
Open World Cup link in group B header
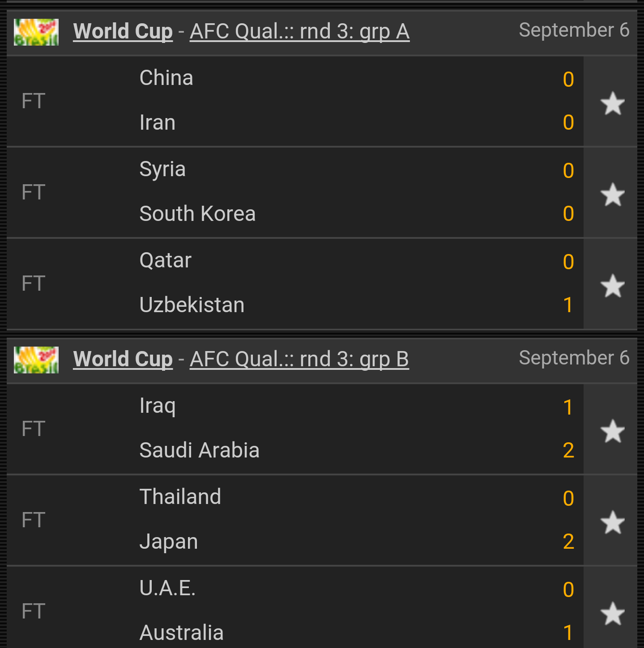pyautogui.click(x=123, y=360)
